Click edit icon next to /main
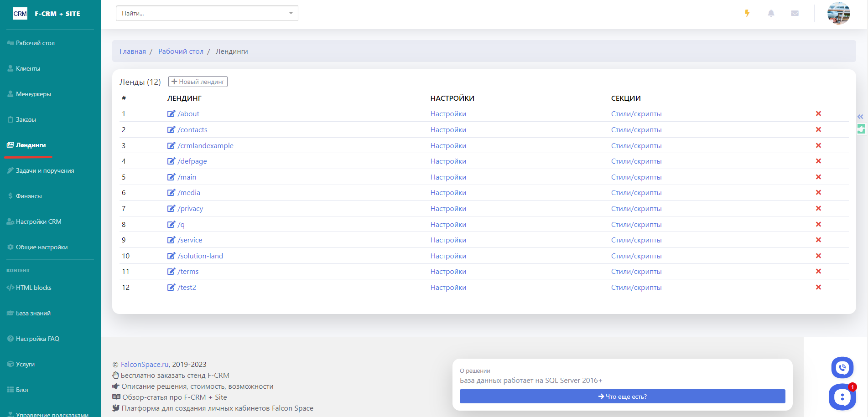This screenshot has height=417, width=868. [171, 177]
